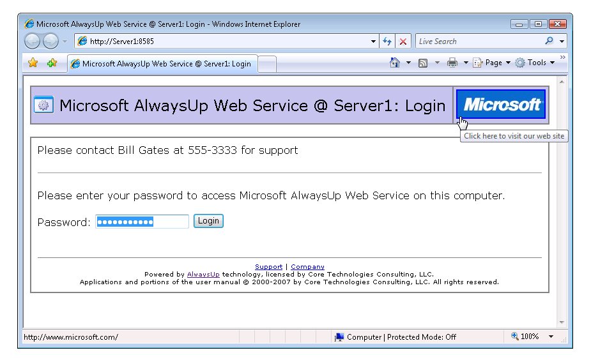
Task: Click into the Live Search box
Action: (479, 41)
